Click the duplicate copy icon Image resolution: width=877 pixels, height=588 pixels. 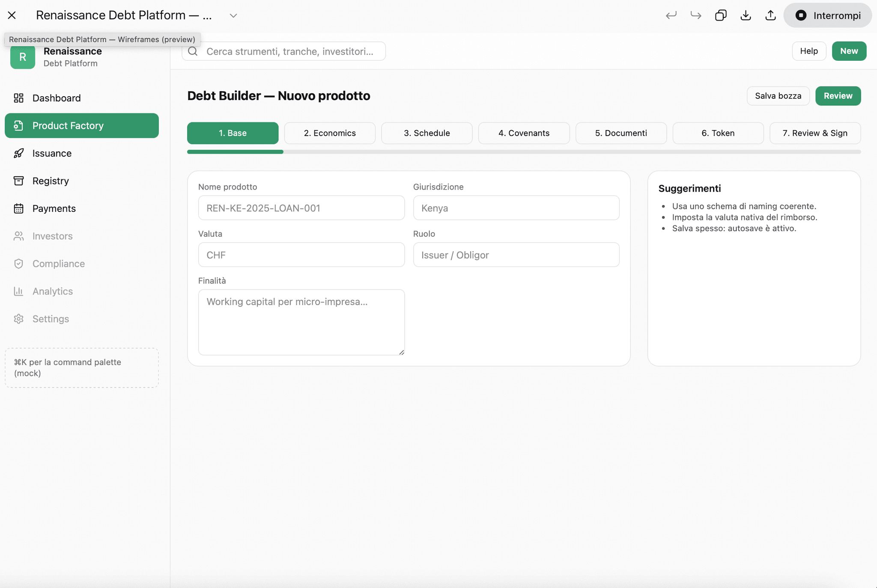[x=721, y=15]
